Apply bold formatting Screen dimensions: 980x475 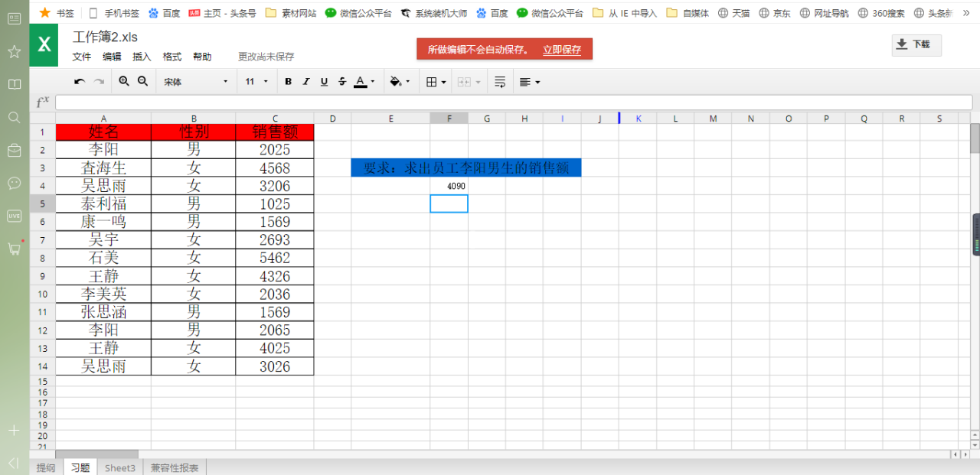[288, 82]
